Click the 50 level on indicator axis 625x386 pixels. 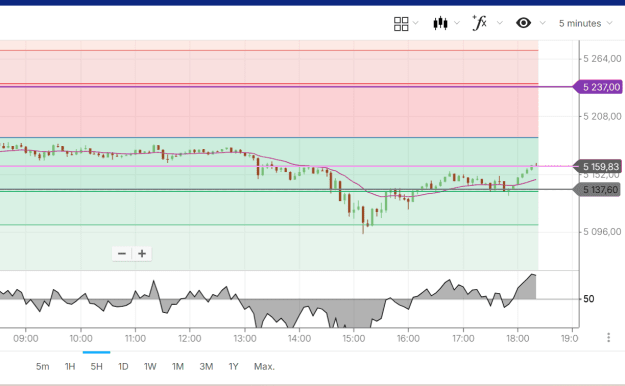(x=588, y=299)
